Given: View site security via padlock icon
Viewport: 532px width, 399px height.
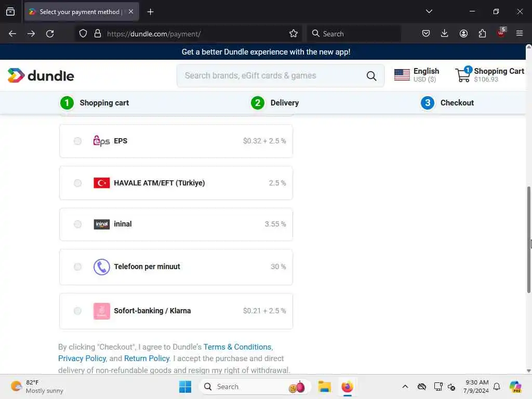Looking at the screenshot, I should (98, 34).
